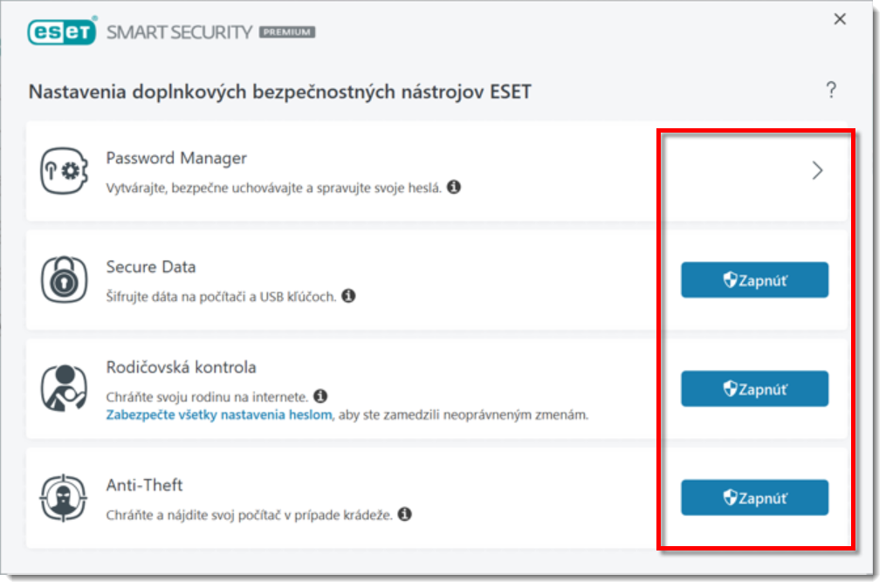Enable Anti-Theft with Zapnúť button
The width and height of the screenshot is (886, 588).
754,498
